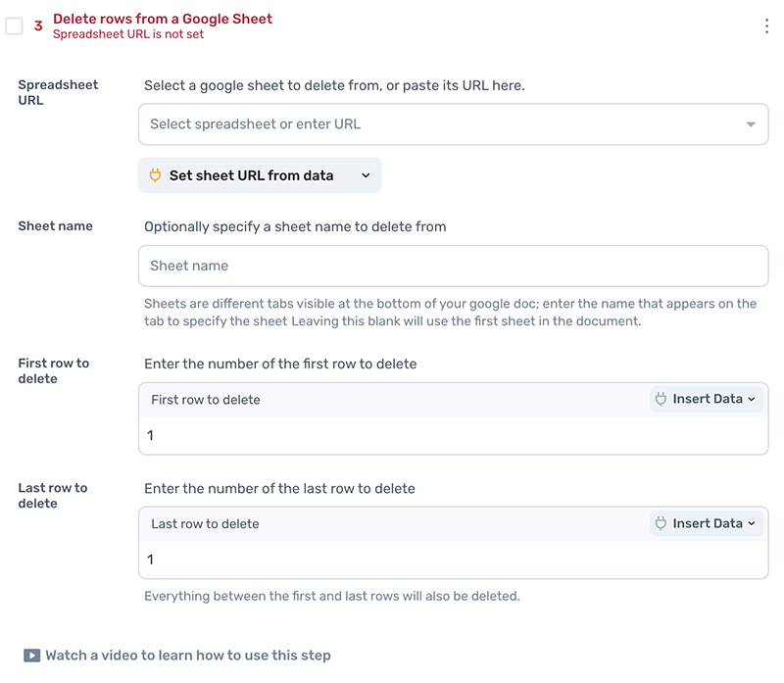Click plug icon in First row Insert Data

661,399
